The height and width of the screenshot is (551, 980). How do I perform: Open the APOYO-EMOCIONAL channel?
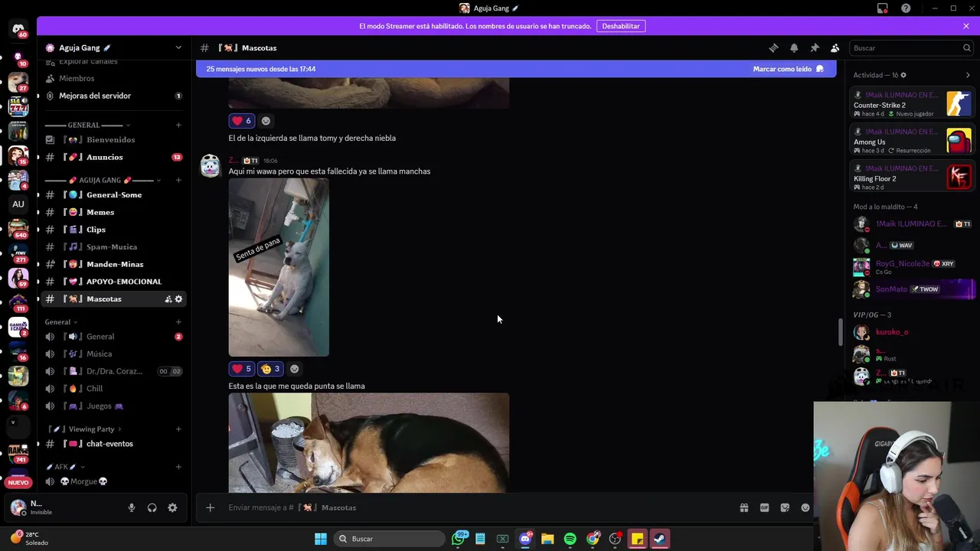click(x=114, y=282)
